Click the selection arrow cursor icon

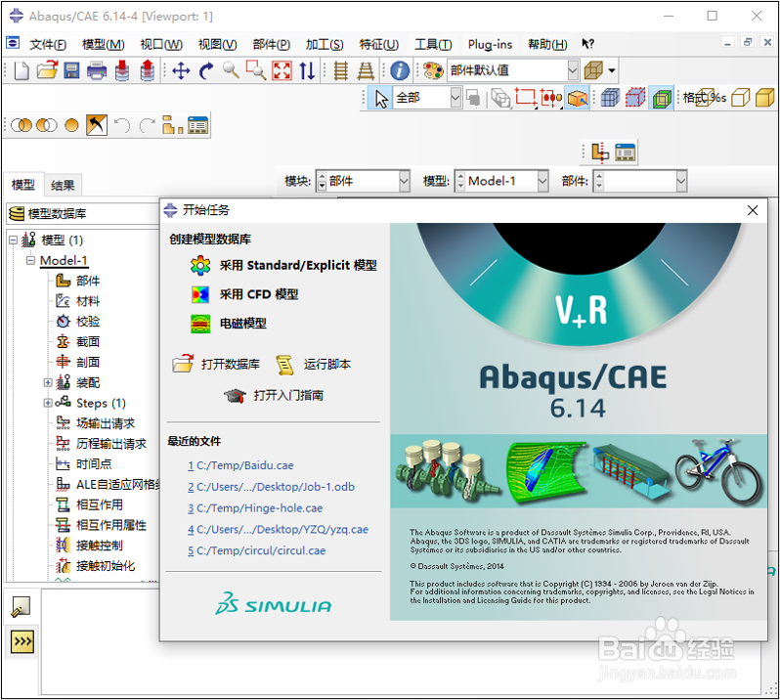pyautogui.click(x=381, y=99)
